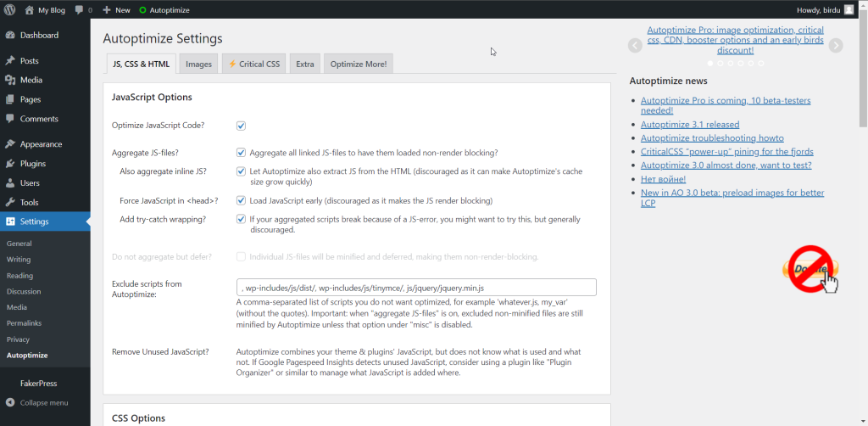Select the first banner pagination dot
This screenshot has width=868, height=426.
[710, 64]
